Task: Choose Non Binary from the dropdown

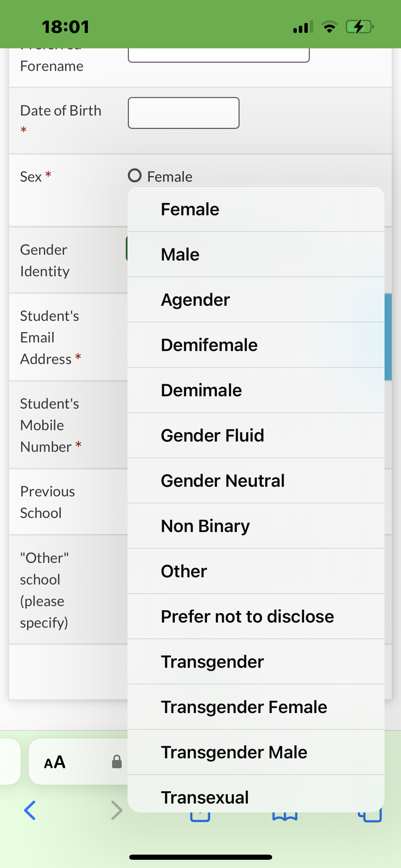Action: click(x=256, y=526)
